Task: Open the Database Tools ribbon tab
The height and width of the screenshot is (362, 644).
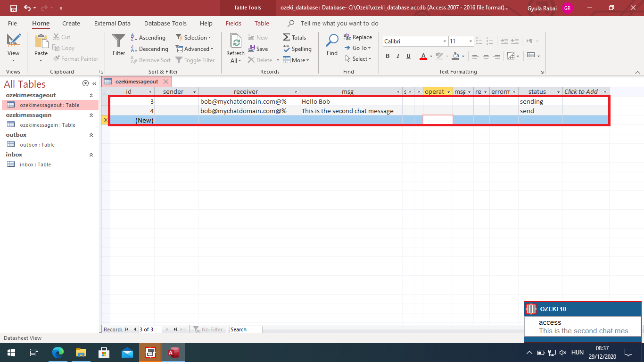Action: coord(165,23)
